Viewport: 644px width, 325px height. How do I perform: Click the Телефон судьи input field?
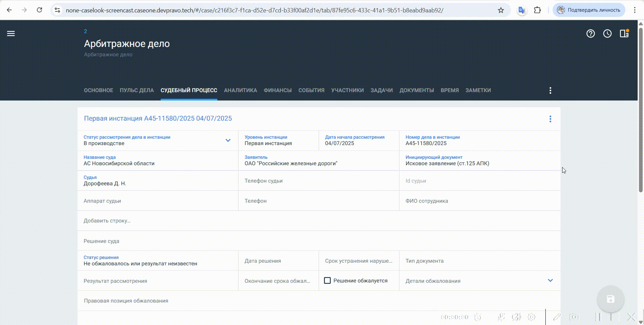tap(319, 181)
